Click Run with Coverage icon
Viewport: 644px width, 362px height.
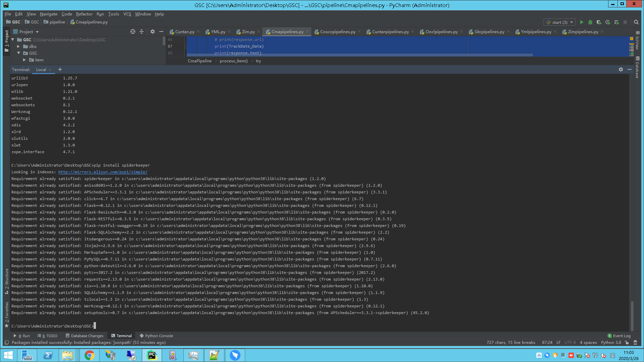599,22
